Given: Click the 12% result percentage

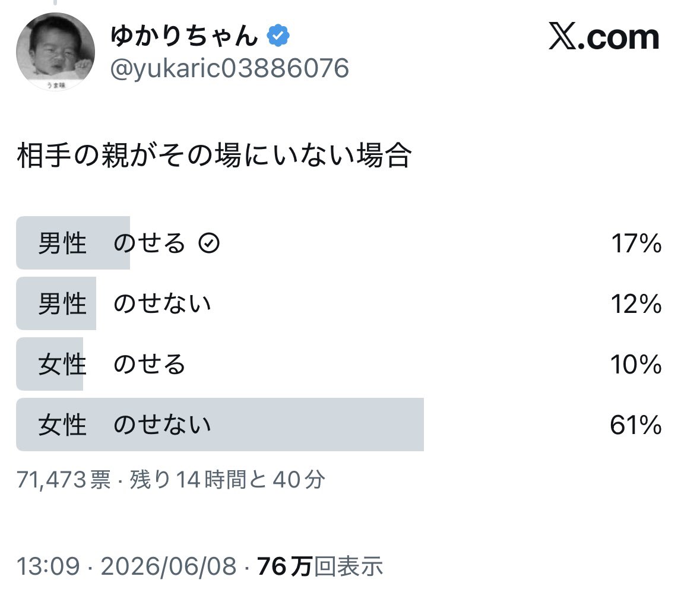Looking at the screenshot, I should click(636, 304).
